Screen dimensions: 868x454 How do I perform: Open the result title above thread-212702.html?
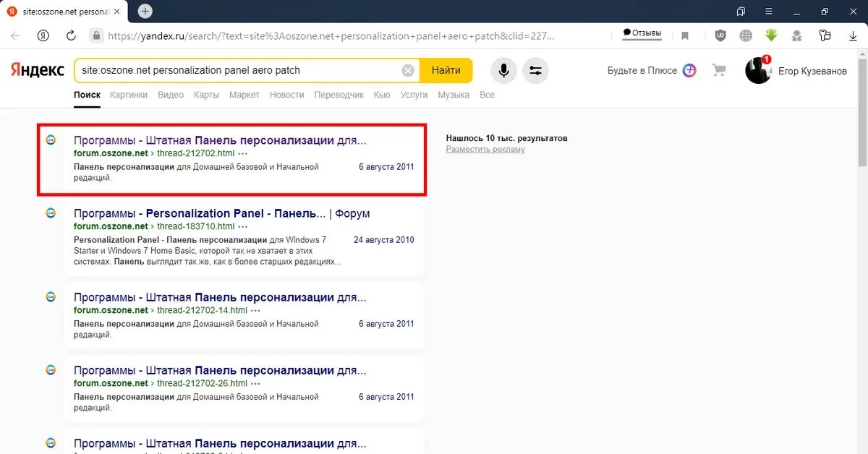(220, 140)
